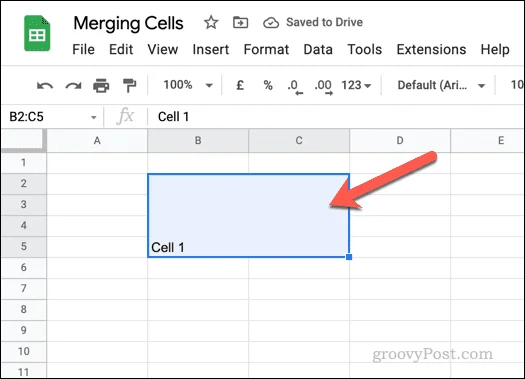This screenshot has width=525, height=379.
Task: Click the move to folder icon
Action: coord(240,22)
